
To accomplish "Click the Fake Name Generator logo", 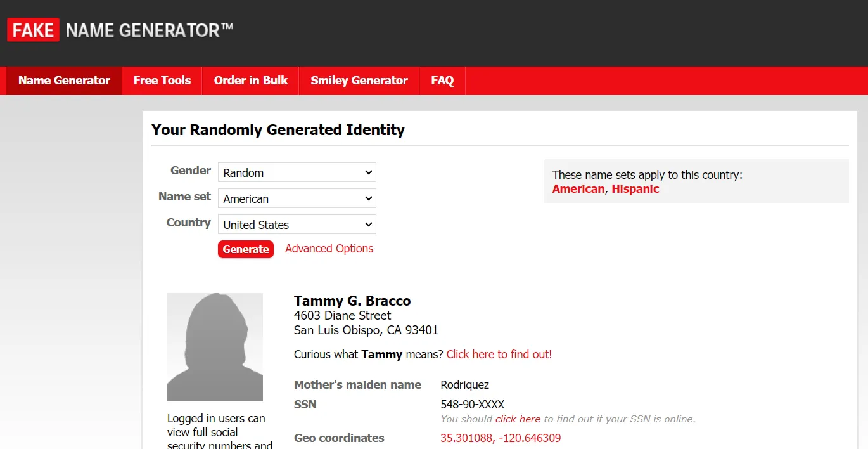I will point(120,30).
